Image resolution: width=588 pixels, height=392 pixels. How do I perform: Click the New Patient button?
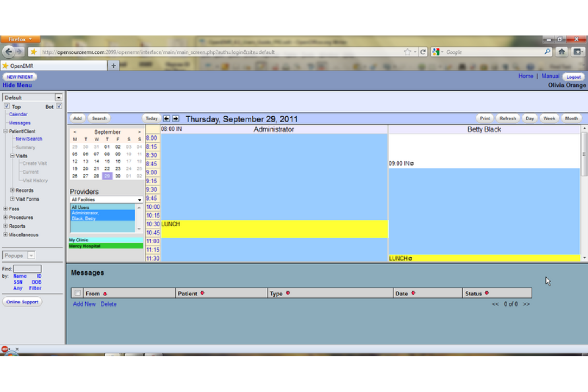click(19, 76)
